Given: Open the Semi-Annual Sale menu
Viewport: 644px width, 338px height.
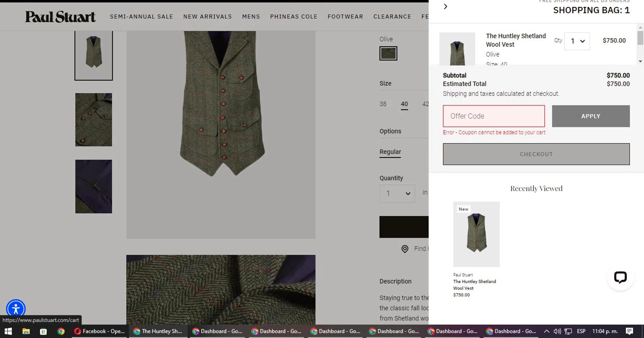Looking at the screenshot, I should (141, 17).
